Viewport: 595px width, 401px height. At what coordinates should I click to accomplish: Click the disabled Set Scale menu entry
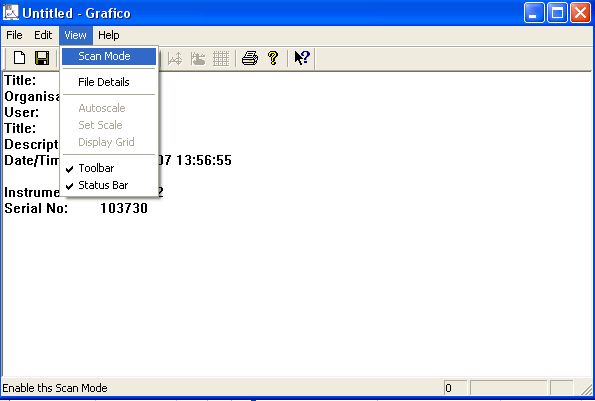[109, 125]
